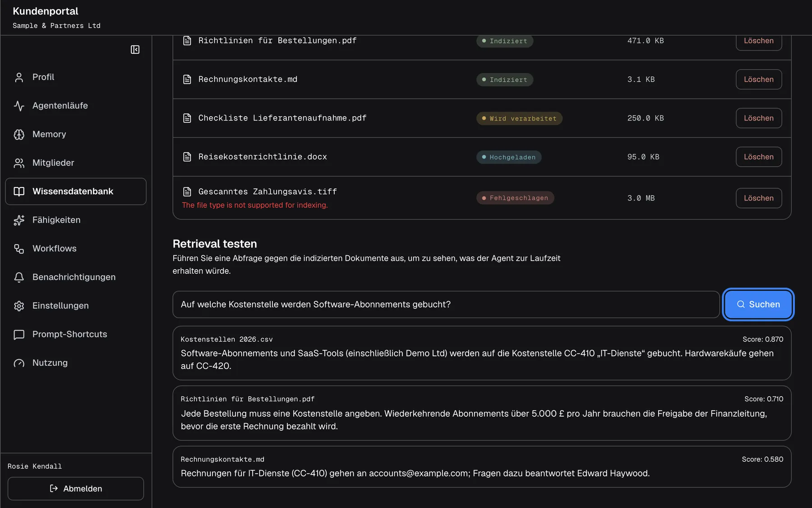Click the Memory brain icon
Viewport: 812px width, 508px height.
(x=19, y=135)
